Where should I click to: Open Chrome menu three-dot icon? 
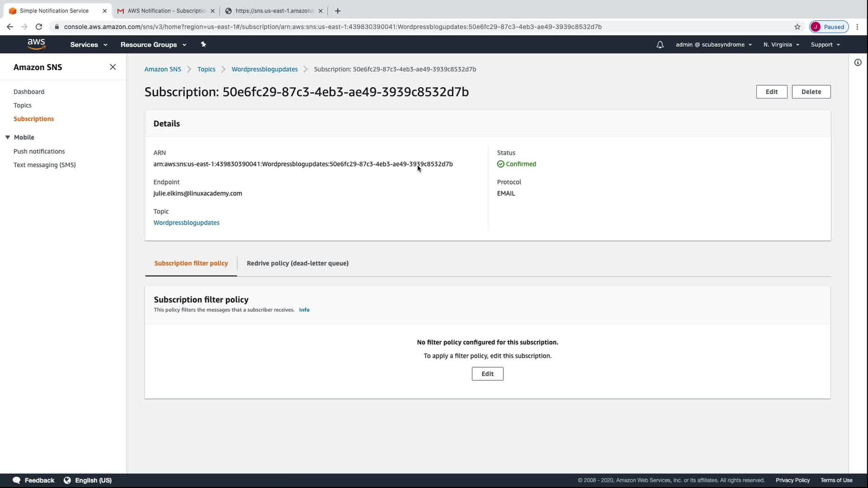(857, 26)
